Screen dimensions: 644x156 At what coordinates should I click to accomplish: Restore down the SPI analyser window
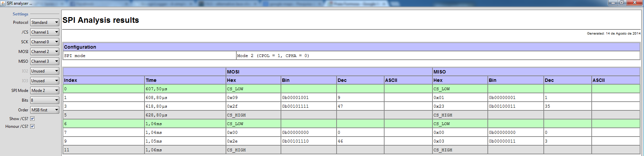pos(622,3)
